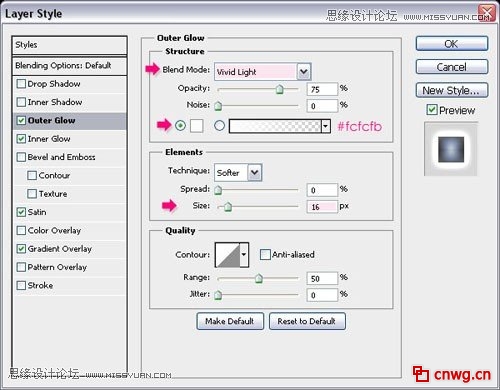Expand the Technique dropdown
The width and height of the screenshot is (500, 390).
(255, 173)
